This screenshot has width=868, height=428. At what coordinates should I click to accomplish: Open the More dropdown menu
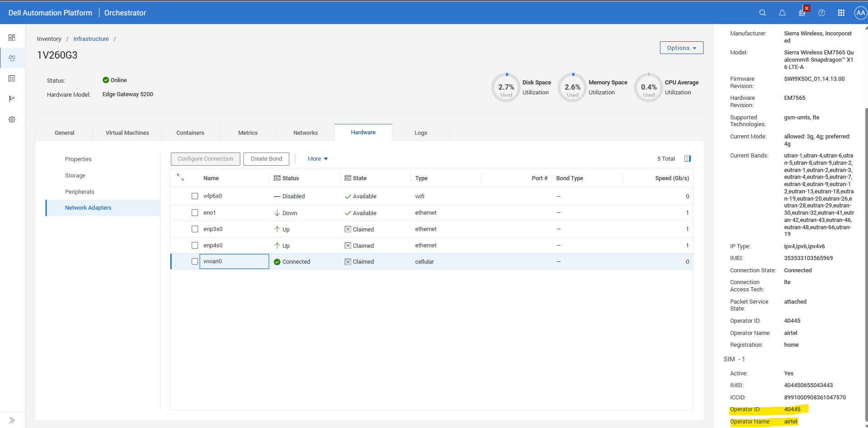pos(317,159)
